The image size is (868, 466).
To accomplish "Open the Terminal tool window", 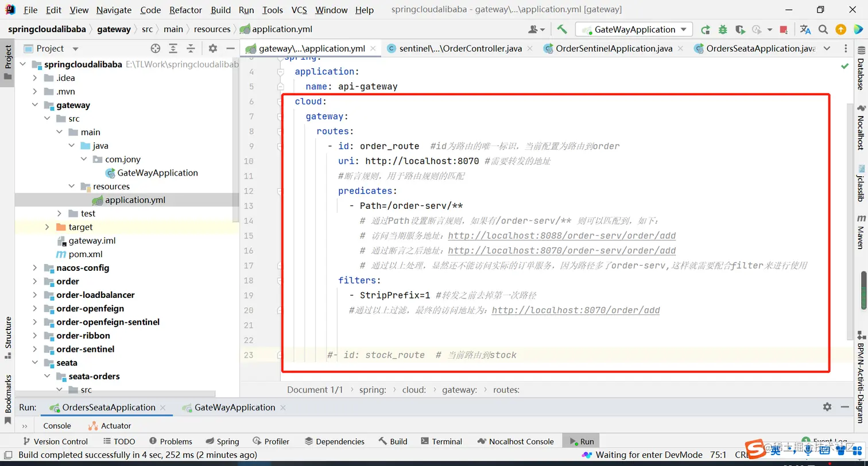I will coord(441,441).
